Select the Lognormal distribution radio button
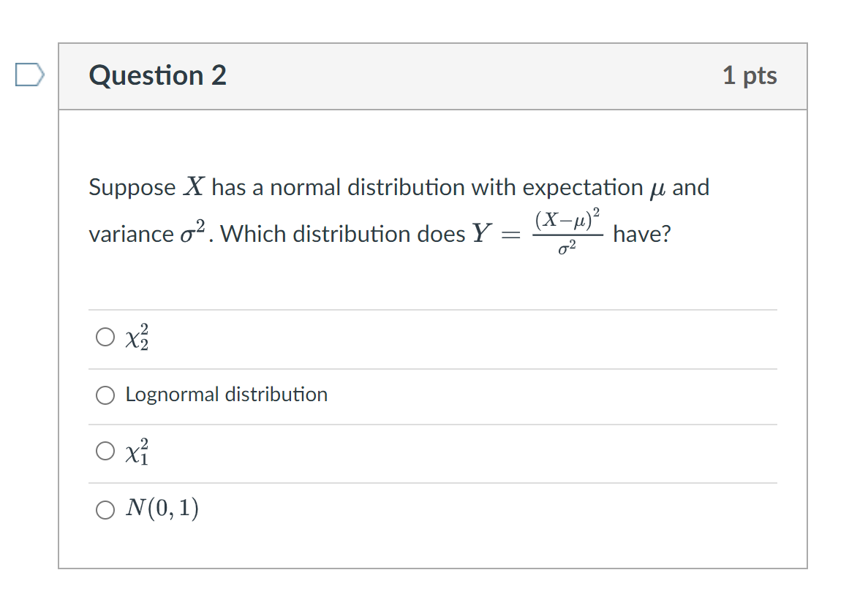This screenshot has height=616, width=868. click(x=105, y=395)
